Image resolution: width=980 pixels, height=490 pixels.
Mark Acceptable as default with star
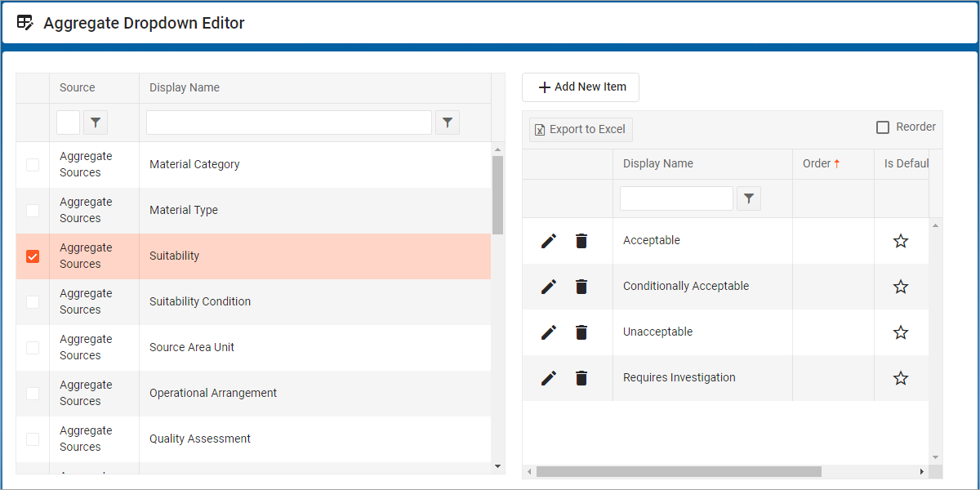pos(901,241)
